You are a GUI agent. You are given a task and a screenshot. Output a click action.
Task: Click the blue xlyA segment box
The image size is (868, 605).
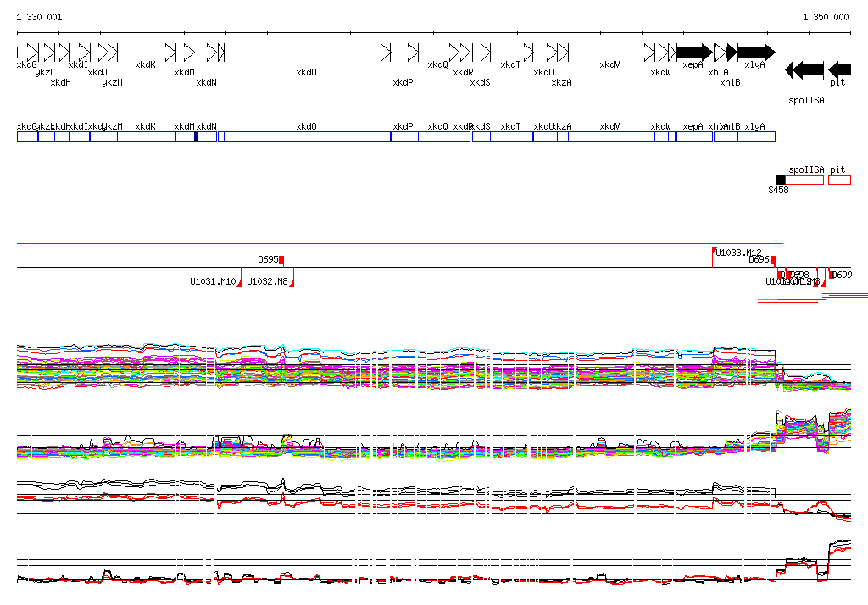pos(756,136)
